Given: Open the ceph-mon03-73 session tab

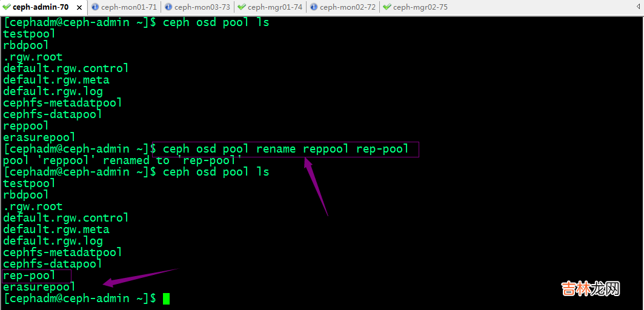Looking at the screenshot, I should pyautogui.click(x=202, y=7).
